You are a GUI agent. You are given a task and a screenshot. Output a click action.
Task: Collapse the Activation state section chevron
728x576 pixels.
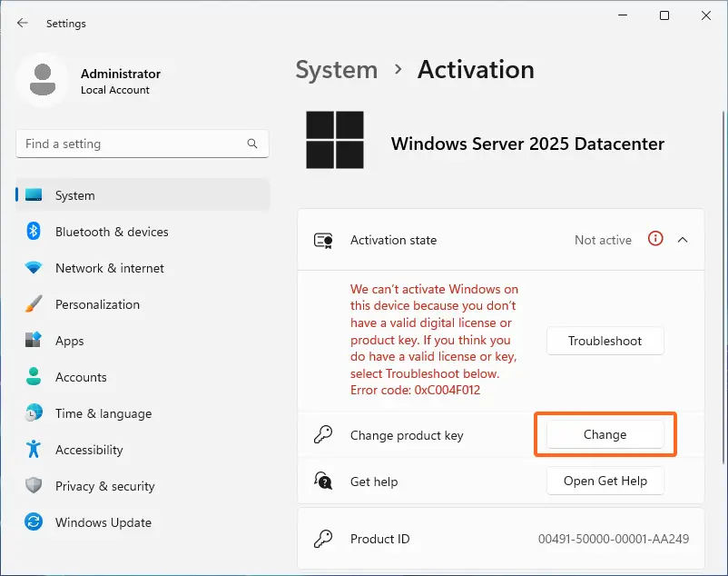tap(683, 240)
